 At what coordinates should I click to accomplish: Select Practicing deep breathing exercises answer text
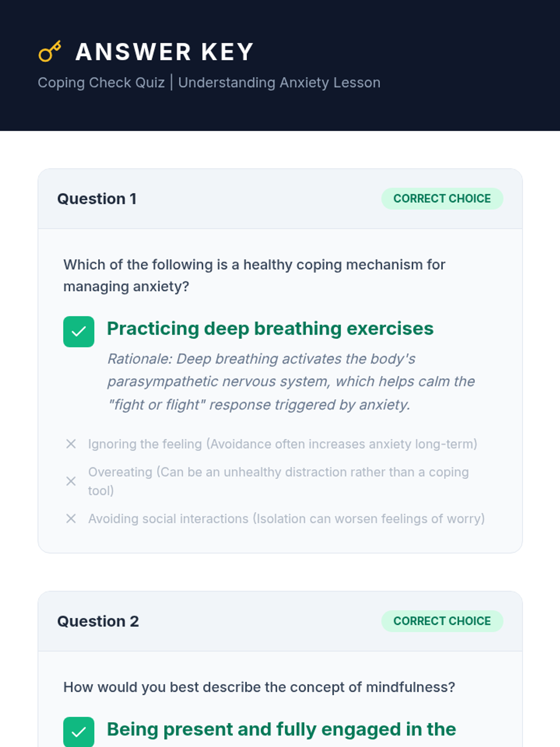[270, 329]
